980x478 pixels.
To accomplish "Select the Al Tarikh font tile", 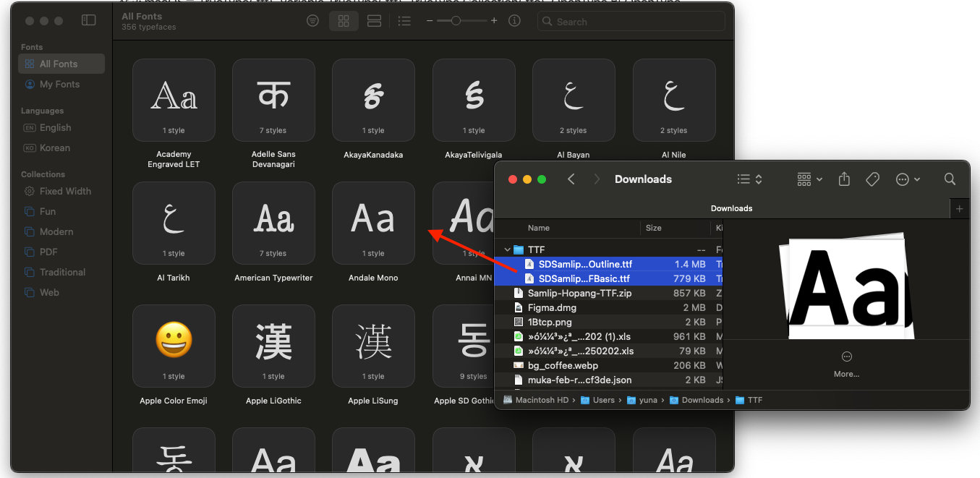I will [174, 223].
